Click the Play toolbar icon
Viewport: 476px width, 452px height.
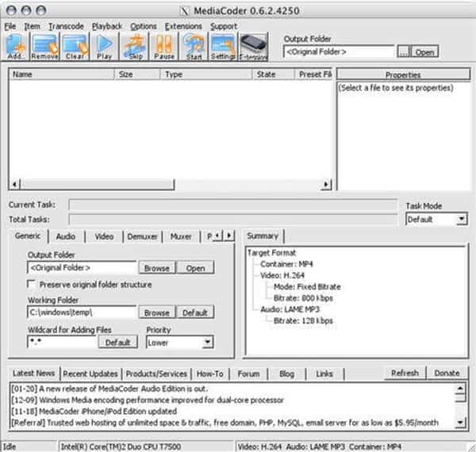coord(105,47)
